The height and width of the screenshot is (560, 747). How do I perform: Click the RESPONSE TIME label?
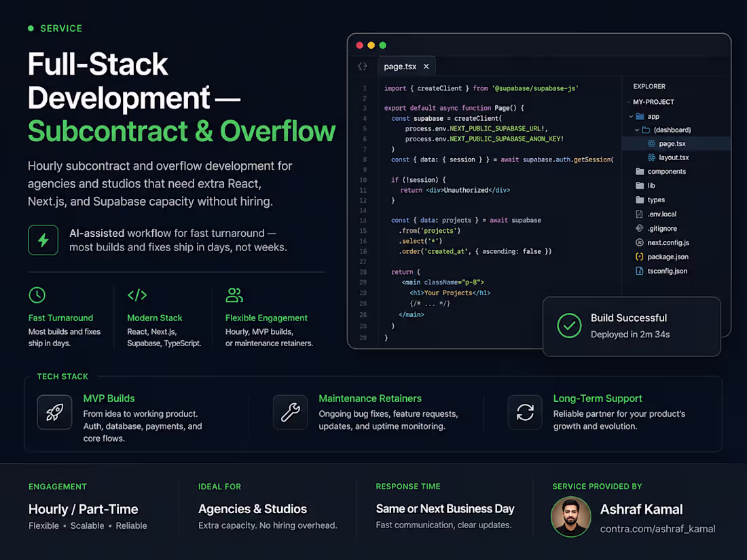tap(408, 487)
